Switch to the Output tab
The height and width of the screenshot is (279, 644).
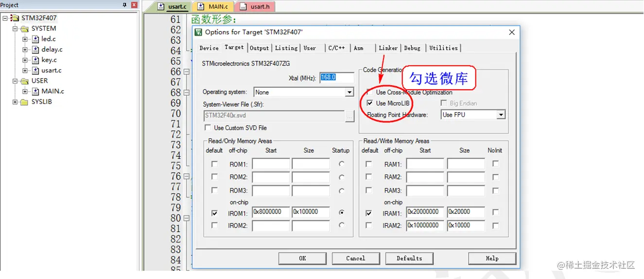(260, 48)
